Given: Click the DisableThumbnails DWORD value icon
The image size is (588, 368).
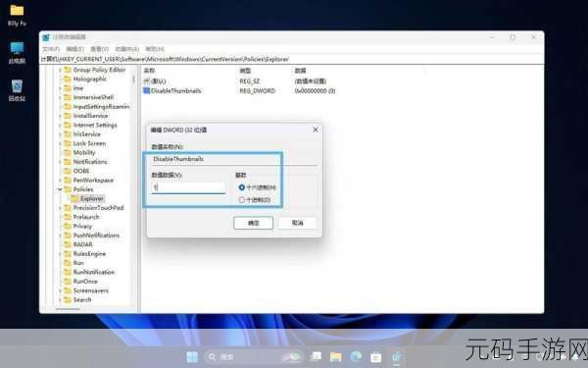Looking at the screenshot, I should coord(147,90).
